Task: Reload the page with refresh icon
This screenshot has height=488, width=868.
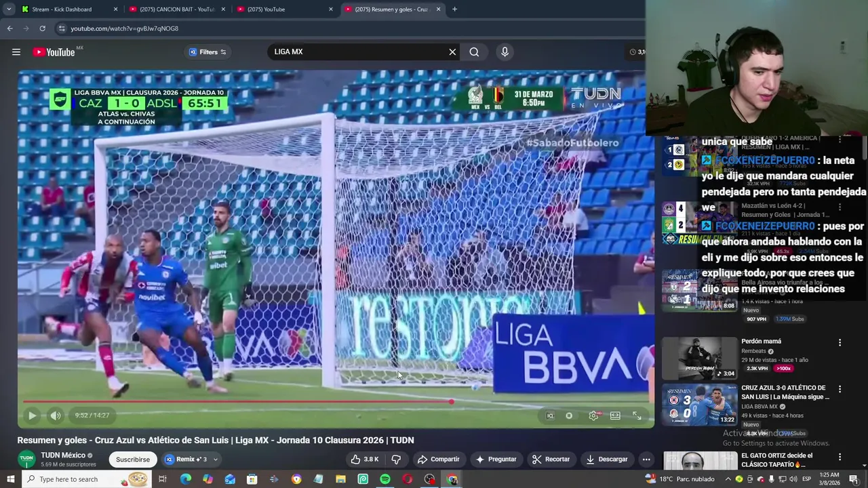Action: [x=42, y=28]
